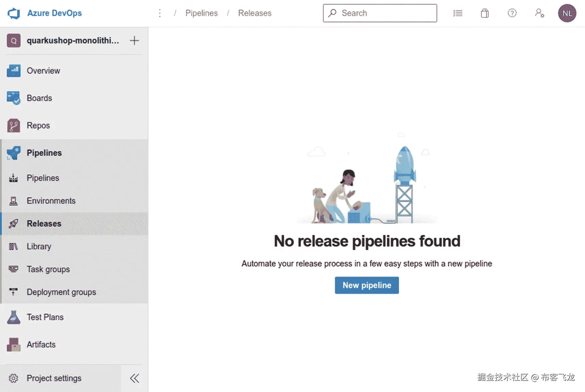Viewport: 585px width, 392px height.
Task: Click the add plus icon beside project name
Action: [x=134, y=41]
